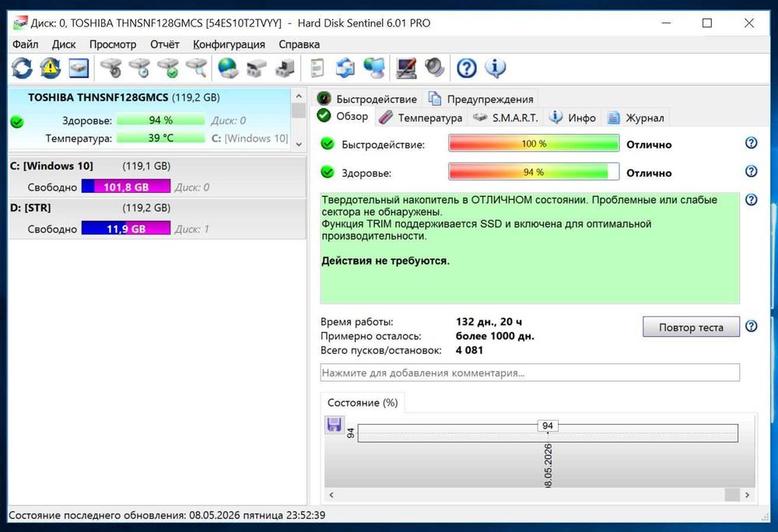778x532 pixels.
Task: Select the D: [STR] partition
Action: pos(157,219)
